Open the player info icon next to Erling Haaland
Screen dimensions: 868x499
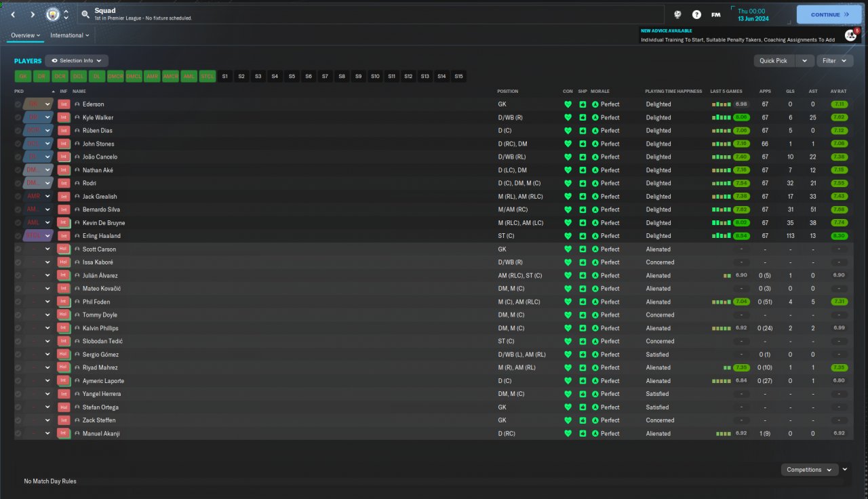(x=77, y=236)
